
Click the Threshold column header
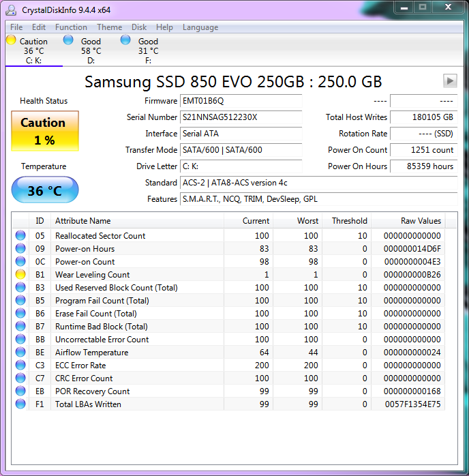tap(346, 221)
